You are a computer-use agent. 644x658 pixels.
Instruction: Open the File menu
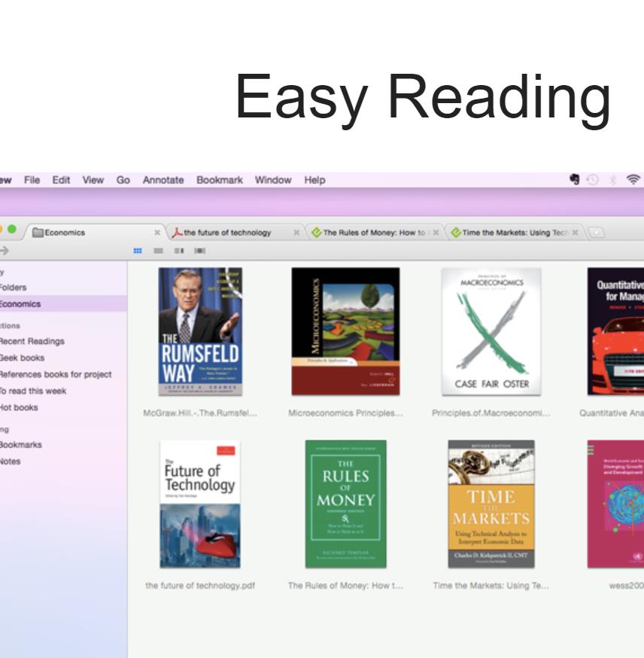(x=32, y=180)
